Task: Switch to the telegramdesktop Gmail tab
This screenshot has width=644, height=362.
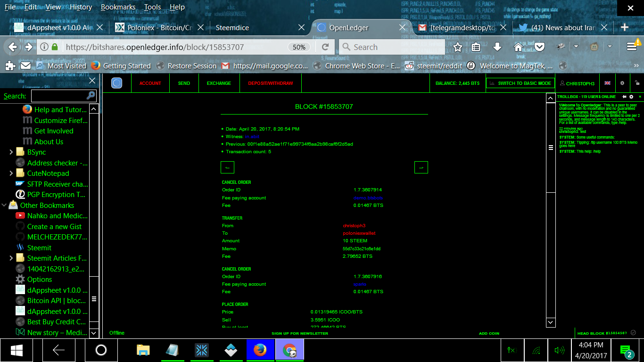Action: [x=463, y=27]
